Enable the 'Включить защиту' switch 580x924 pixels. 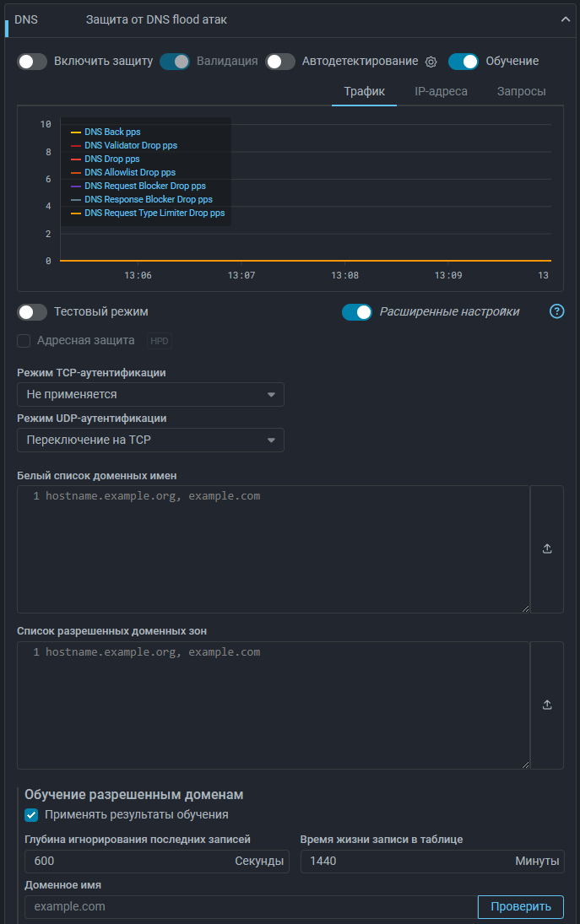[32, 62]
